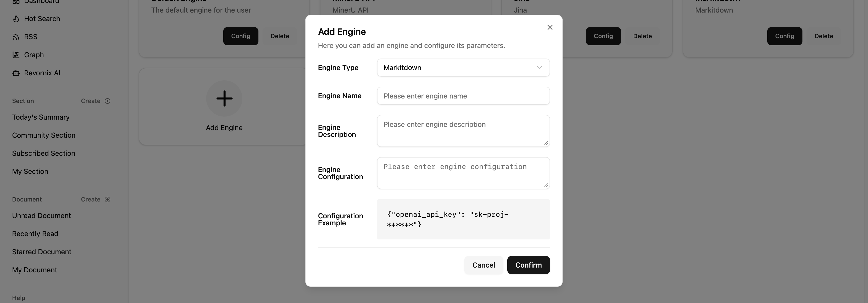Viewport: 868px width, 303px height.
Task: Click Config on the Markitdown engine card
Action: [x=784, y=36]
